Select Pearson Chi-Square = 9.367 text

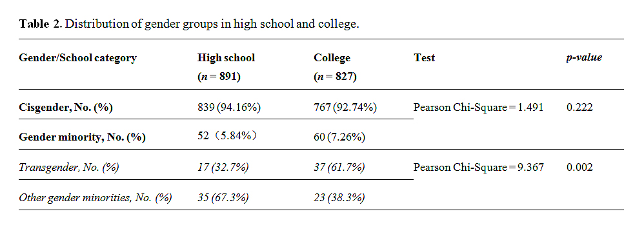478,168
